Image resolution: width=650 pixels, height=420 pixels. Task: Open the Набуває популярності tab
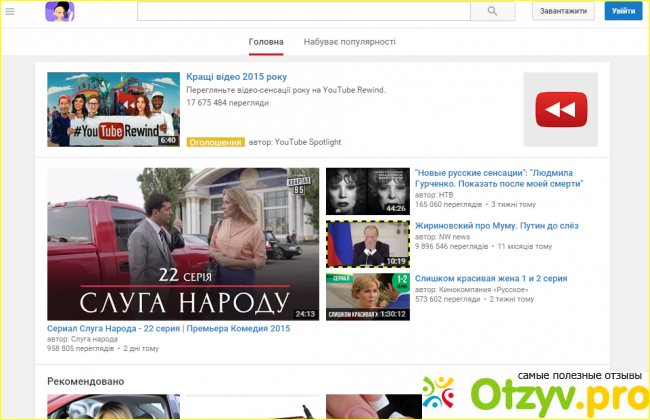click(x=349, y=42)
